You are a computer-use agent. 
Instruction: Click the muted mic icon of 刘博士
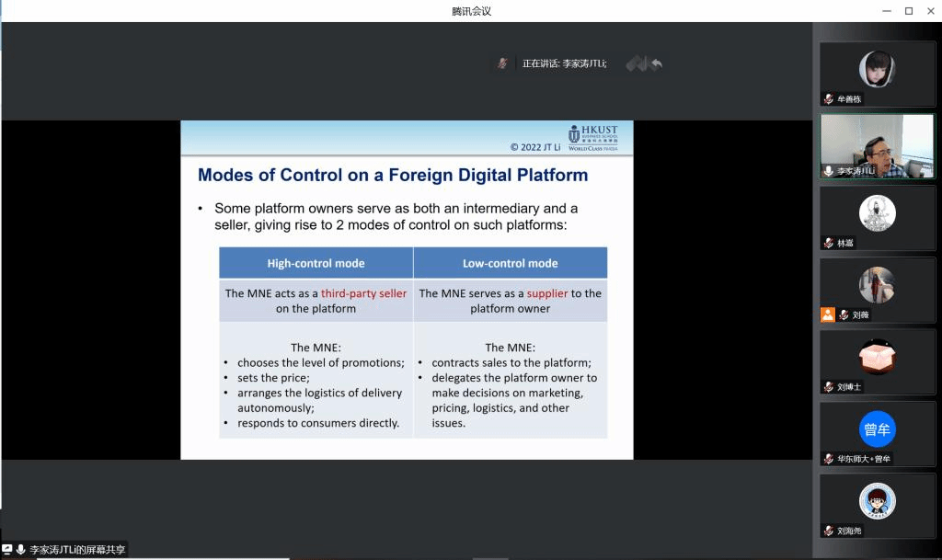tap(829, 387)
